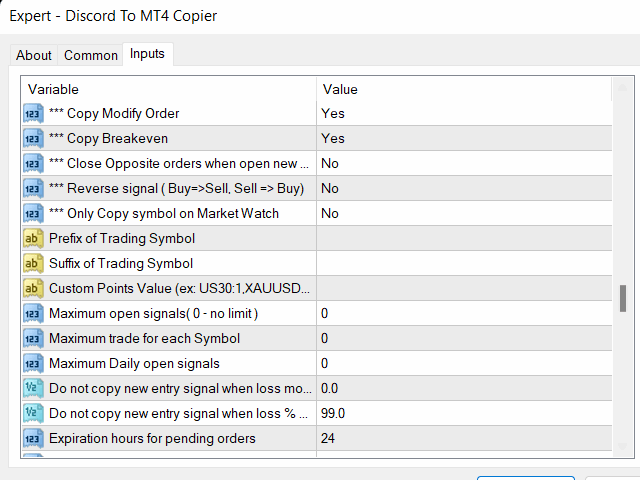Screen dimensions: 640x480
Task: Click the 1/2 icon for loss % row
Action: 33,413
